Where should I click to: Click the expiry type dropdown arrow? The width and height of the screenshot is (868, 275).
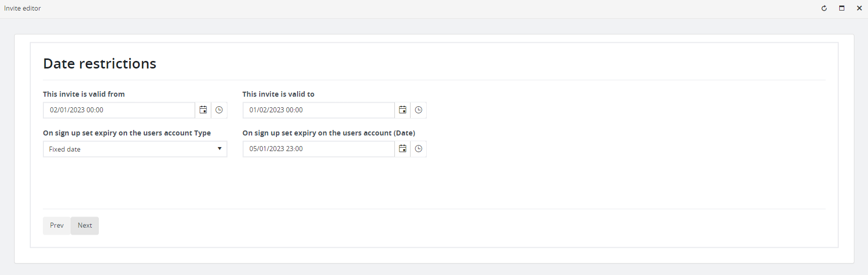219,149
